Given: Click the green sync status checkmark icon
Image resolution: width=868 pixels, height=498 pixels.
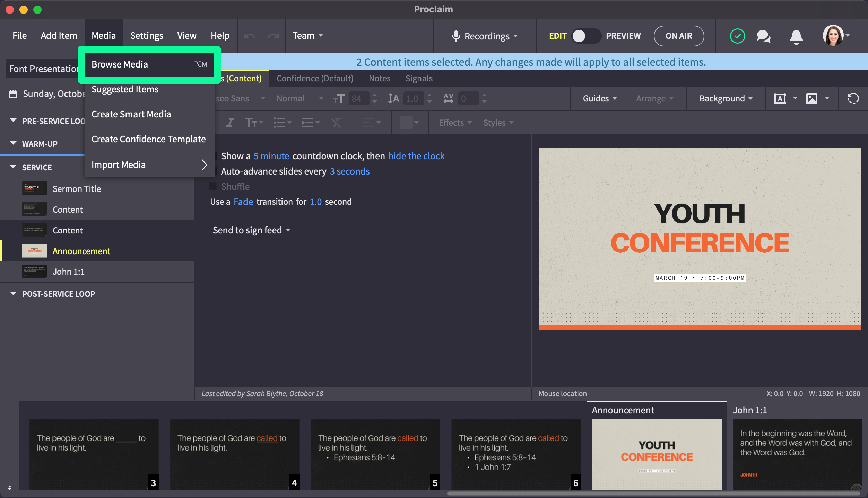Looking at the screenshot, I should click(737, 36).
